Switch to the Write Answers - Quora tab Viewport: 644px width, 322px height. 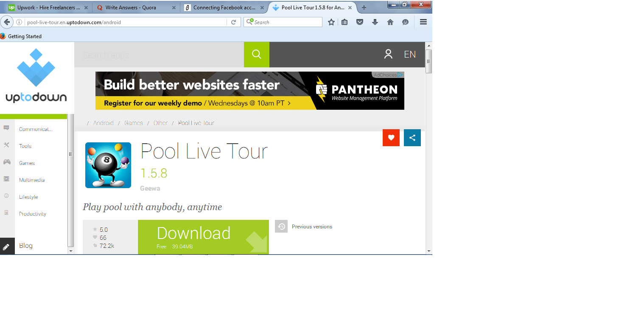point(136,8)
